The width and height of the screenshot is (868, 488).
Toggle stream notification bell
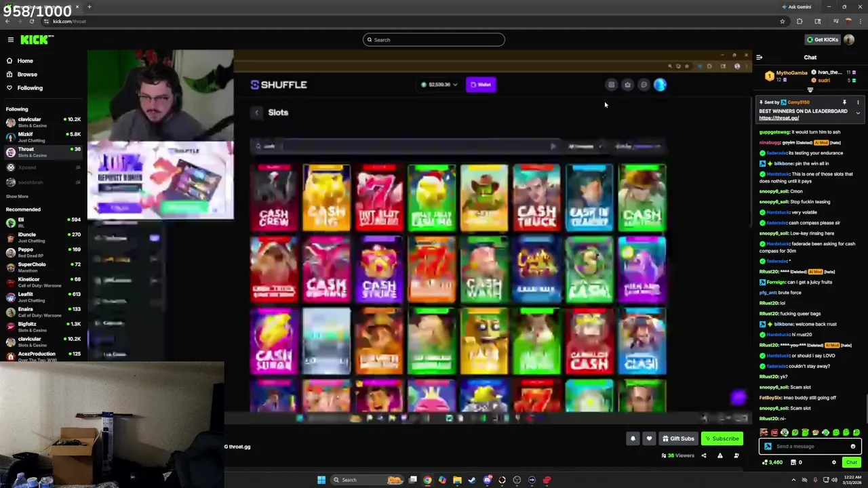tap(633, 439)
